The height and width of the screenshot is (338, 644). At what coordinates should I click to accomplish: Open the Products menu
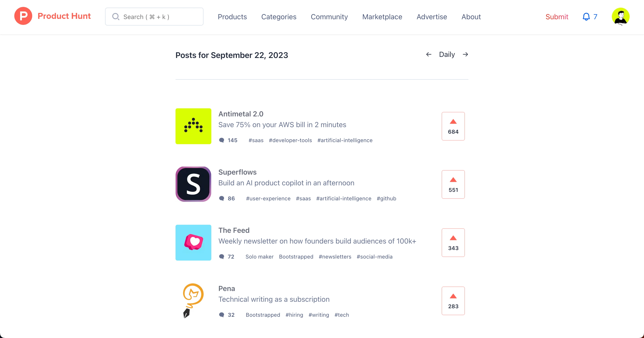pos(232,17)
